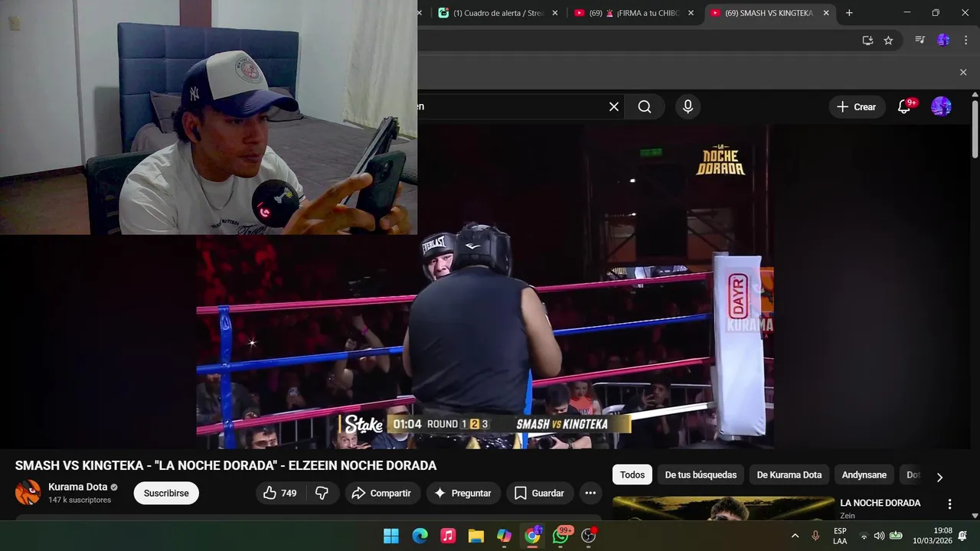
Task: Dislike the video with thumbs down
Action: coord(322,494)
